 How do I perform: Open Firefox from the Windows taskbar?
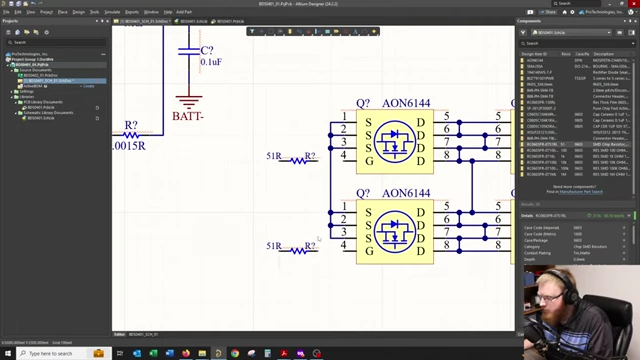pos(186,353)
